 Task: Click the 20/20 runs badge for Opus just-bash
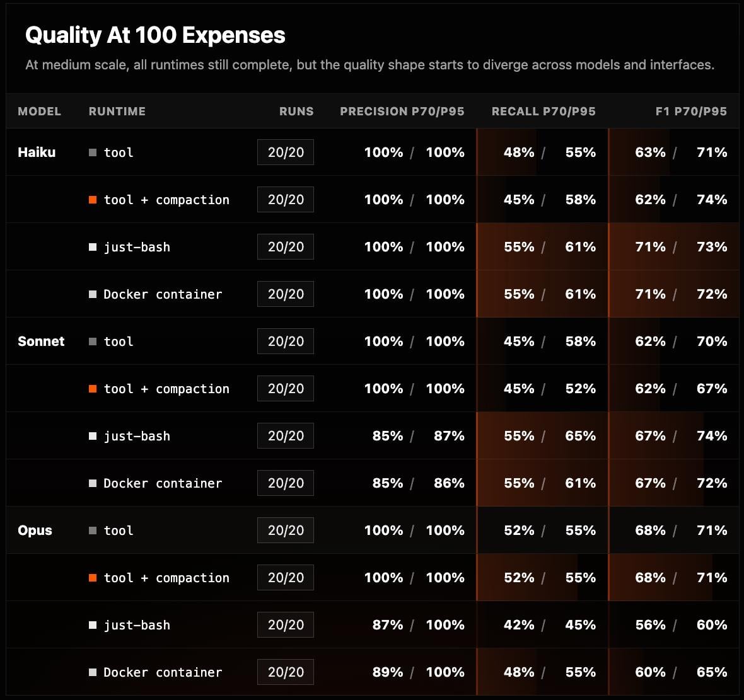pyautogui.click(x=286, y=625)
